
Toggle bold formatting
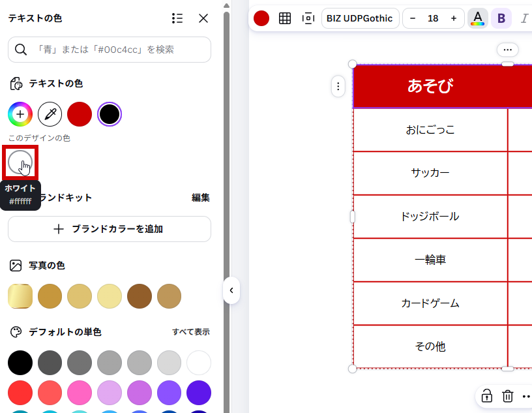(501, 18)
